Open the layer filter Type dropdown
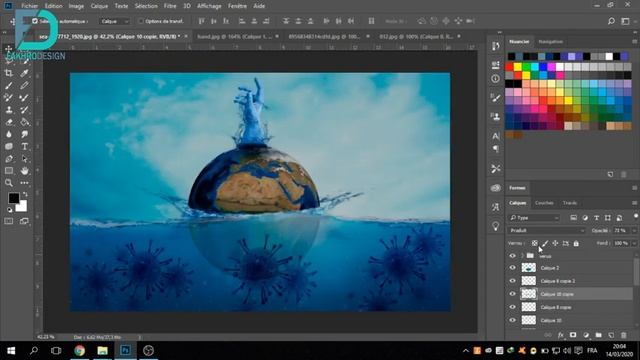Image resolution: width=640 pixels, height=360 pixels. pos(534,218)
